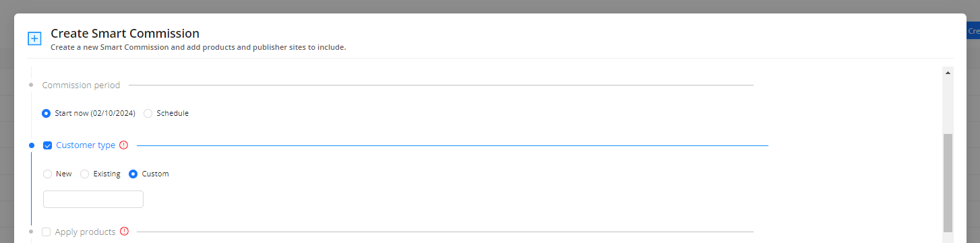Click the Commission period section heading
Viewport: 980px width, 243px height.
81,85
